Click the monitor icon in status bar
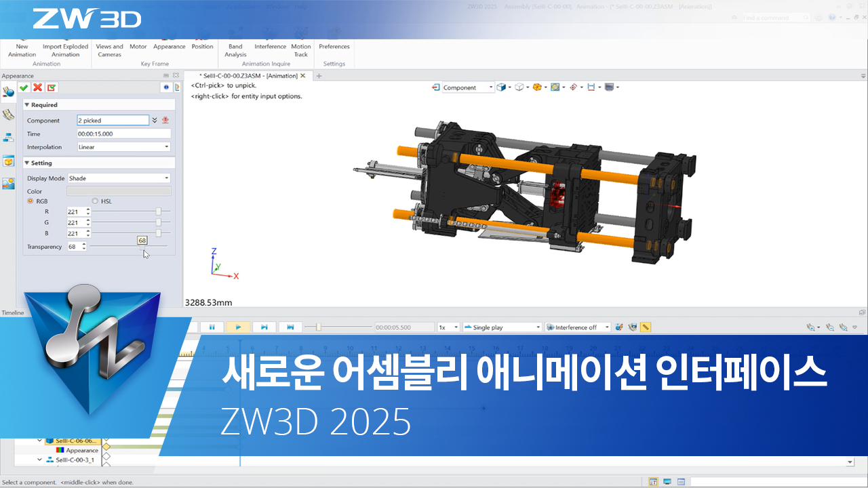 tap(667, 482)
